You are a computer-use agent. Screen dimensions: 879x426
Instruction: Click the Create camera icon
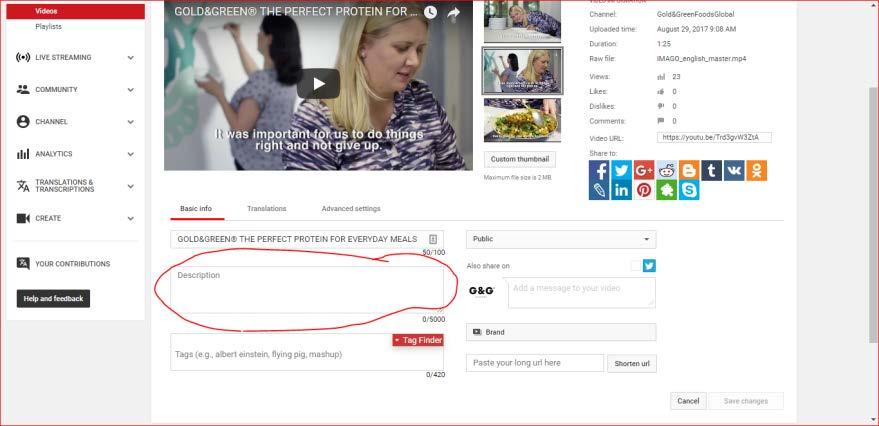tap(23, 219)
